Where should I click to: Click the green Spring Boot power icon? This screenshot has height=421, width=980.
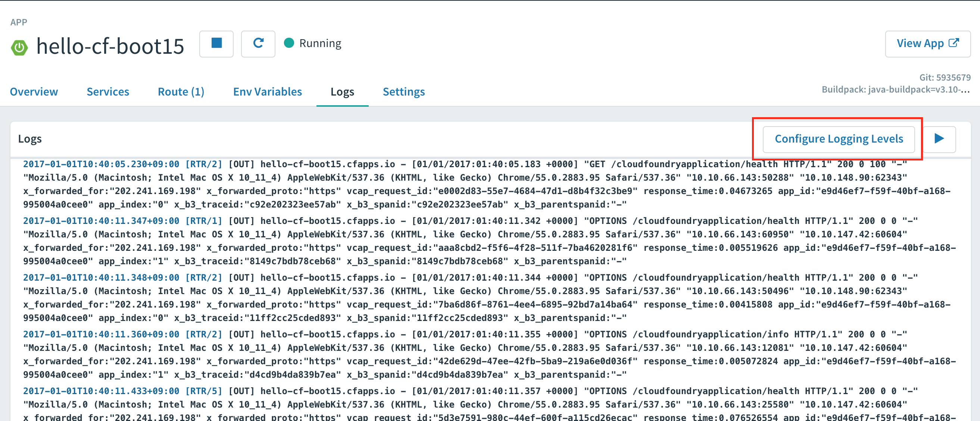19,48
